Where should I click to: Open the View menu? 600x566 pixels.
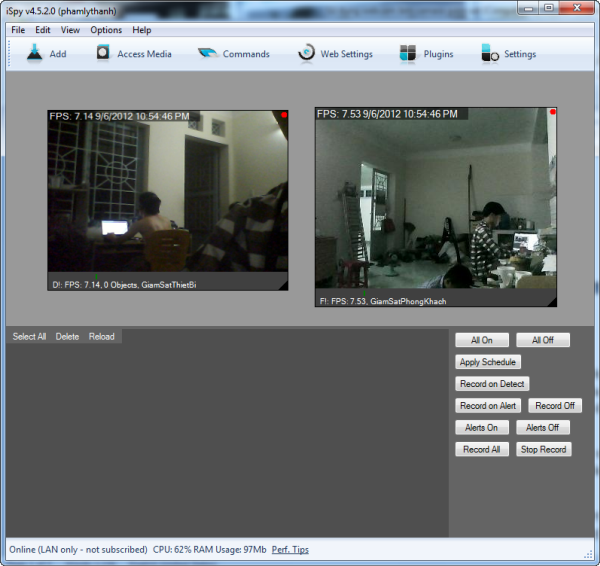[x=70, y=30]
